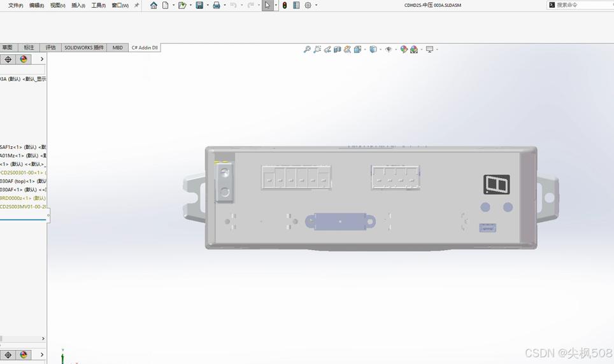
Task: Open the 文件(F) menu
Action: (16, 6)
